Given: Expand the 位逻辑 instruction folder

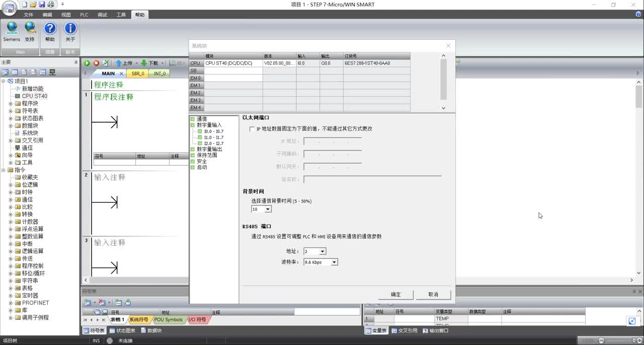Looking at the screenshot, I should click(11, 185).
